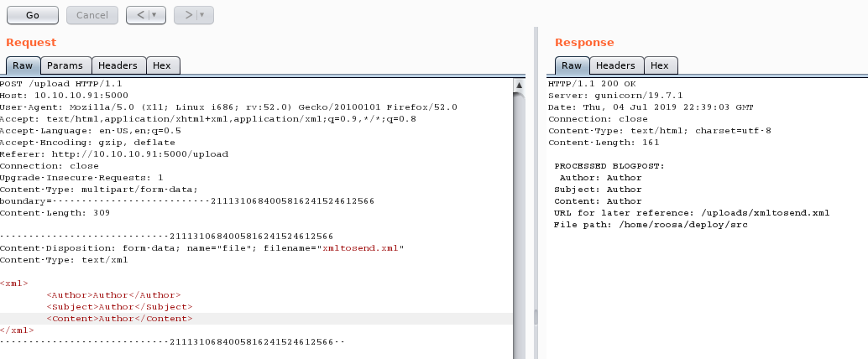Open the back history dropdown arrow

(155, 15)
